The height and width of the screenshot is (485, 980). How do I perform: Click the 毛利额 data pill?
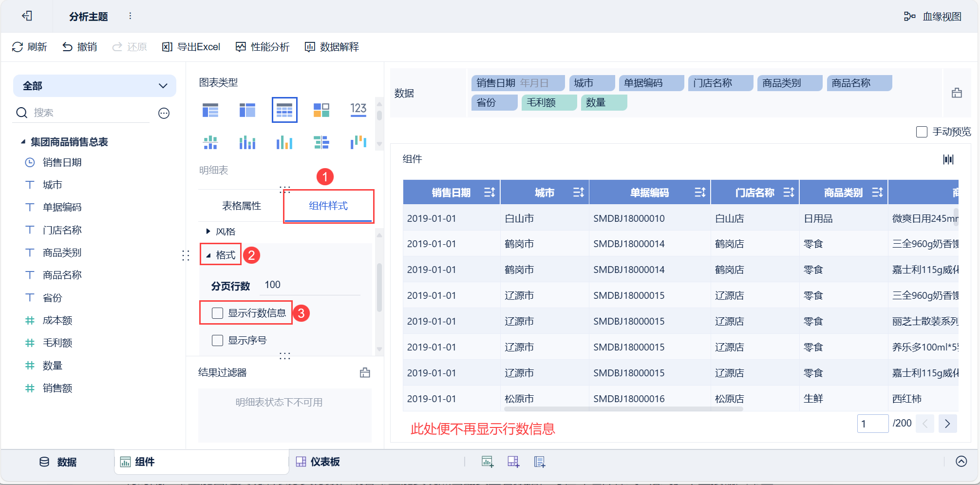(x=549, y=102)
